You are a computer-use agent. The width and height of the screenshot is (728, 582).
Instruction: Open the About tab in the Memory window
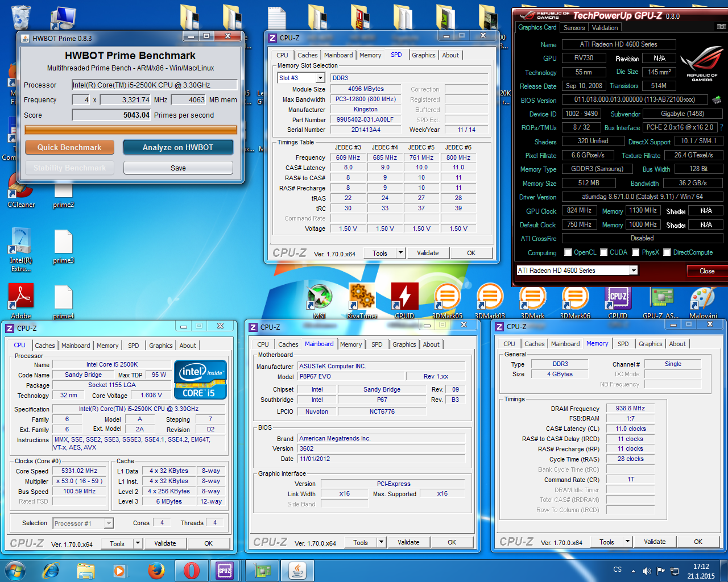click(677, 344)
